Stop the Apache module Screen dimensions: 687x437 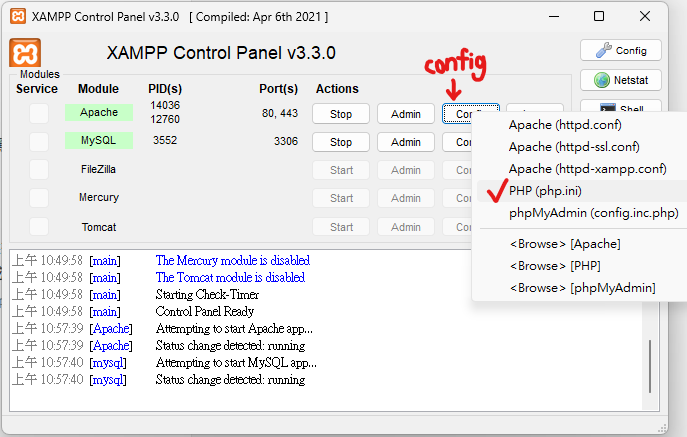click(341, 114)
